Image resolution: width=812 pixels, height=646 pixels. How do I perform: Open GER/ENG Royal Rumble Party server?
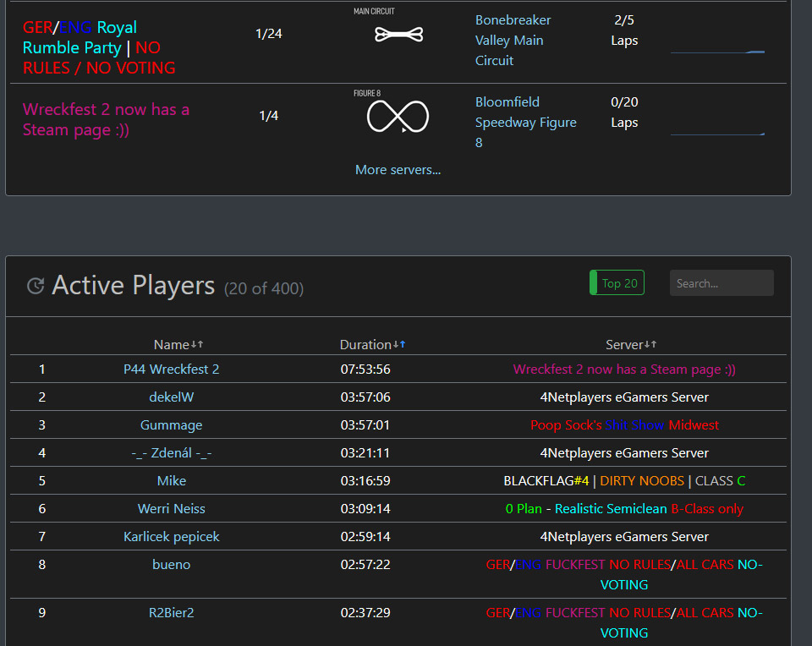click(99, 47)
